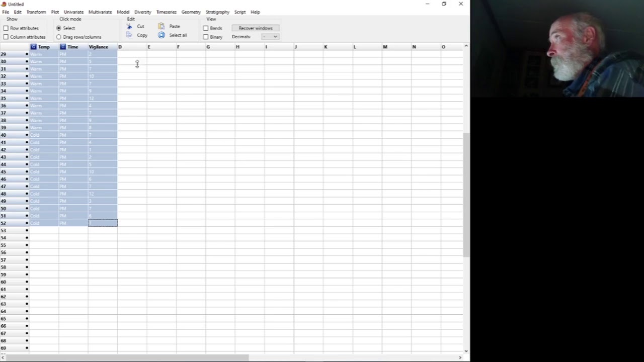This screenshot has width=644, height=362.
Task: Toggle the Binary view checkbox
Action: click(206, 37)
